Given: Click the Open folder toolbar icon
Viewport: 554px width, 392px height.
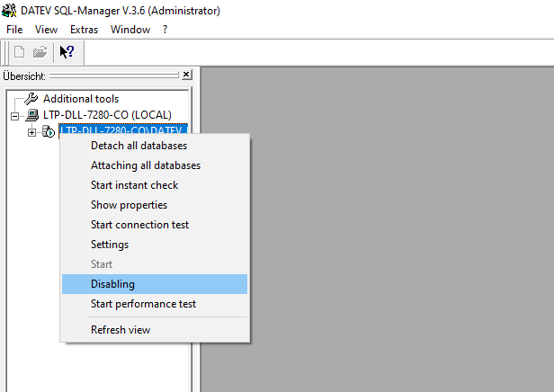Looking at the screenshot, I should (x=40, y=52).
